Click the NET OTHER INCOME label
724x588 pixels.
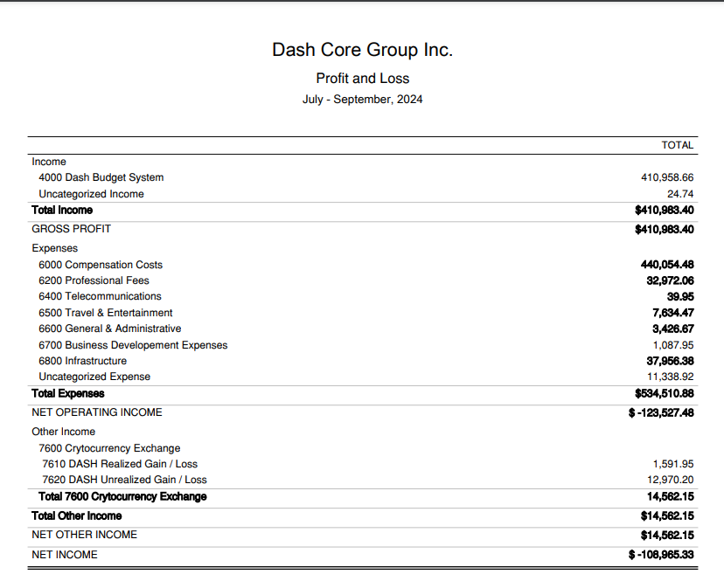[x=85, y=535]
